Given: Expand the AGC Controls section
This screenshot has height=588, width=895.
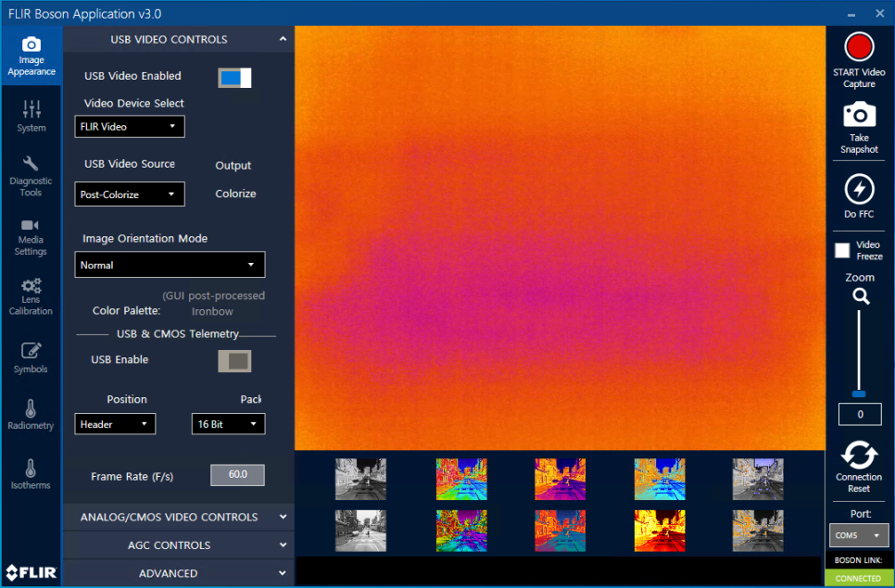Looking at the screenshot, I should [178, 544].
